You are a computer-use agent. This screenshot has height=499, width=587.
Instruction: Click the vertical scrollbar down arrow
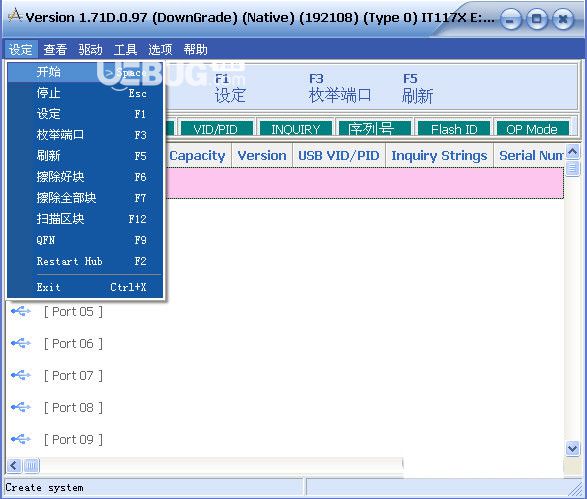572,448
